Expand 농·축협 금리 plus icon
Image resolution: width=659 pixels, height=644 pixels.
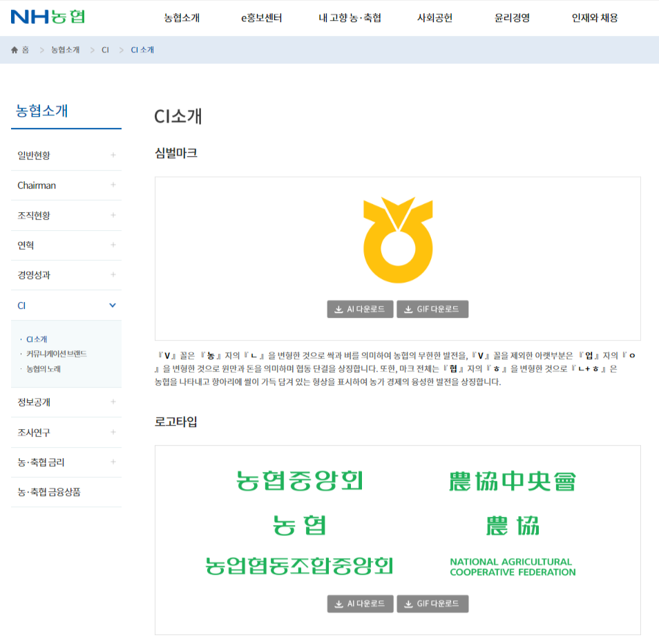point(113,462)
